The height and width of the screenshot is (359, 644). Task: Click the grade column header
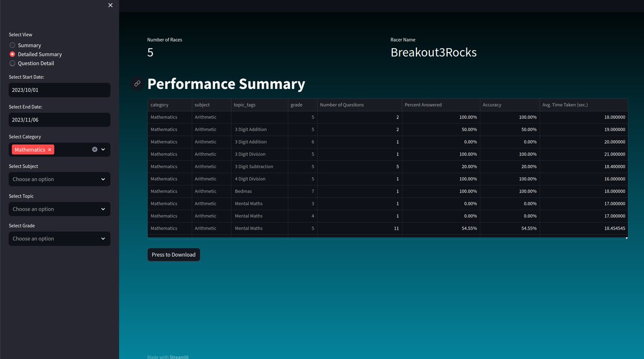coord(295,105)
